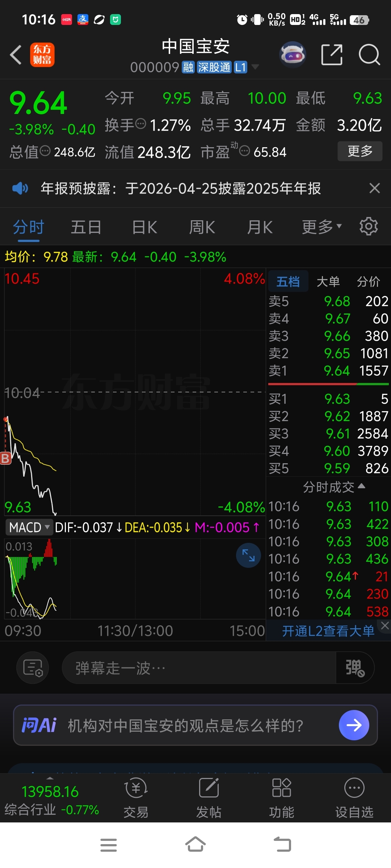Select the 分价 tab
This screenshot has height=868, width=391.
(x=369, y=281)
